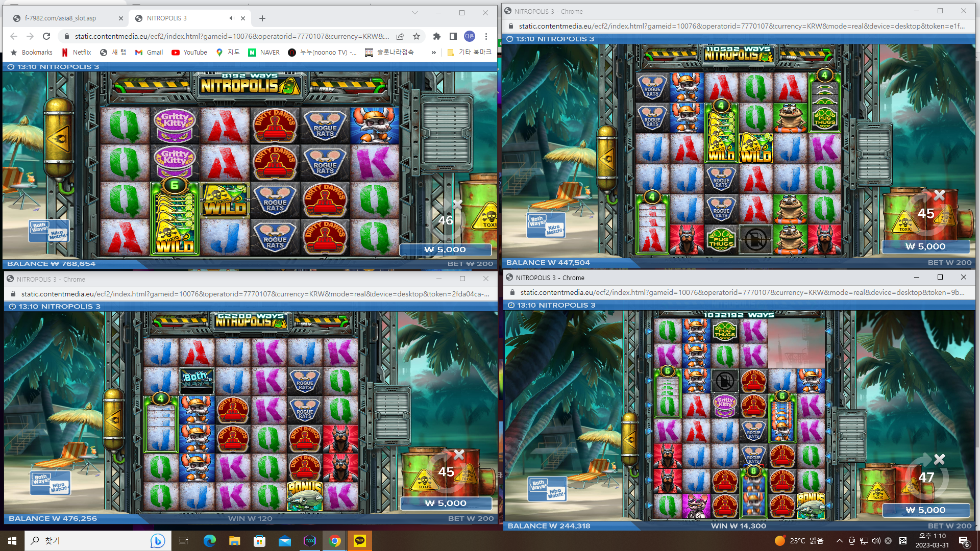
Task: View site info lock icon in top-left window
Action: coord(66,36)
